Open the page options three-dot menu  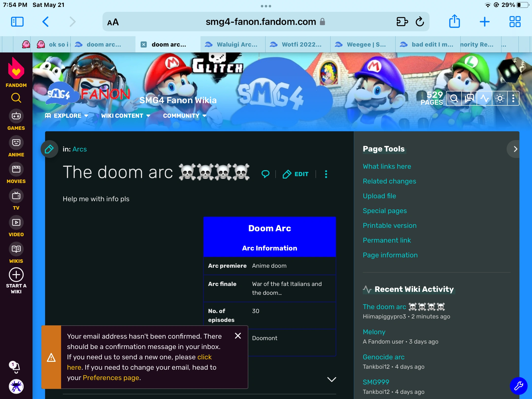coord(326,174)
